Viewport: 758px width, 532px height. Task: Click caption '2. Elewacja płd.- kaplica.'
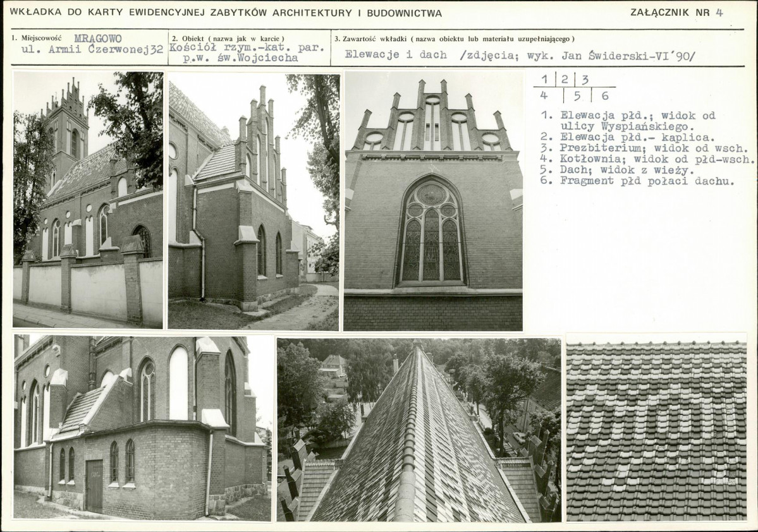pos(628,138)
